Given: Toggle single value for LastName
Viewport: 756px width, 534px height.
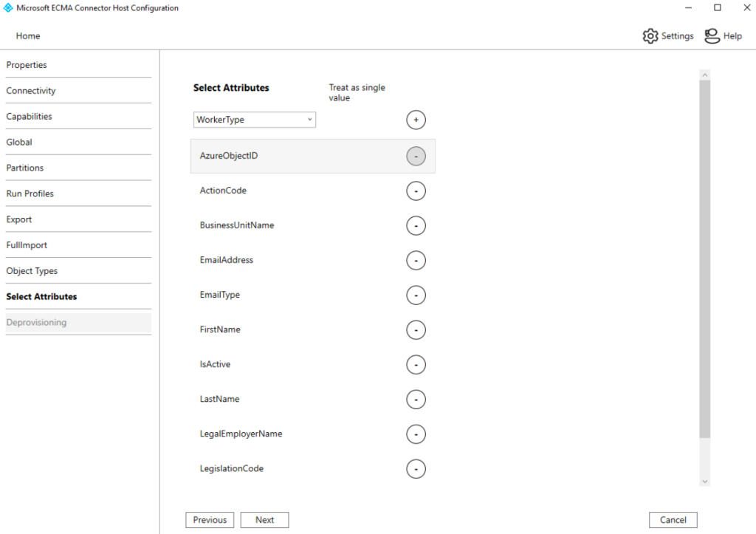Looking at the screenshot, I should tap(416, 399).
